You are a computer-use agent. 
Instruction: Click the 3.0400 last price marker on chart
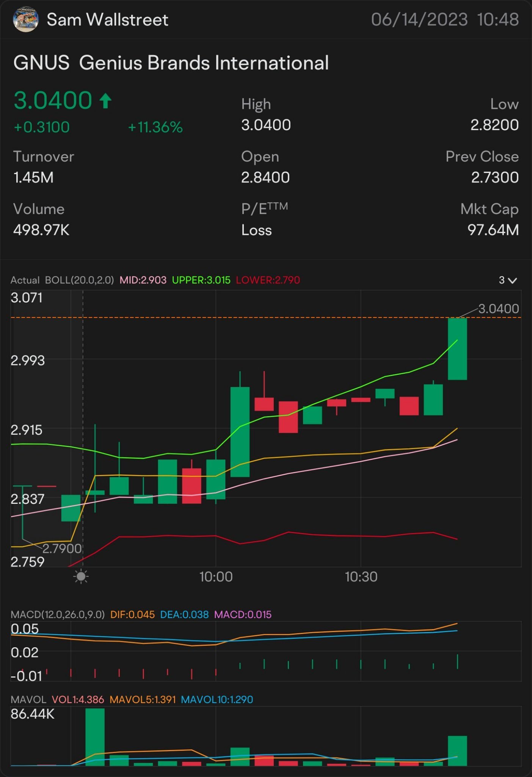click(x=499, y=308)
